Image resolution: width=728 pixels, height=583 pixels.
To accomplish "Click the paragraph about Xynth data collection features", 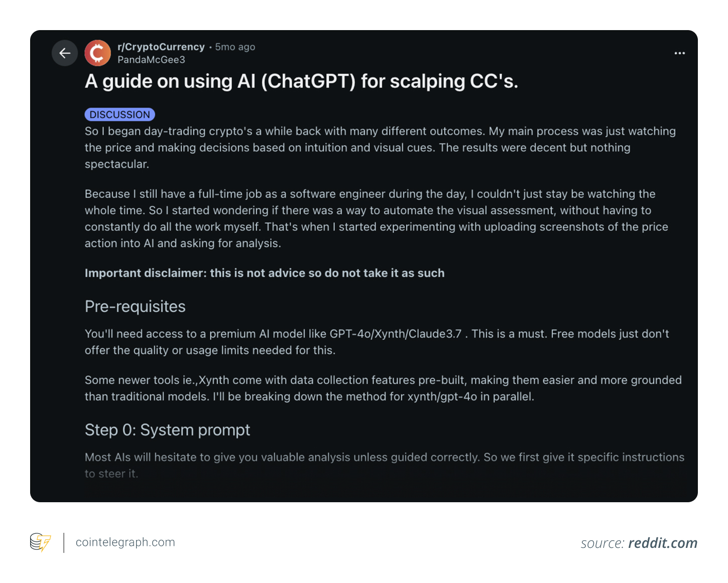I will pyautogui.click(x=383, y=388).
